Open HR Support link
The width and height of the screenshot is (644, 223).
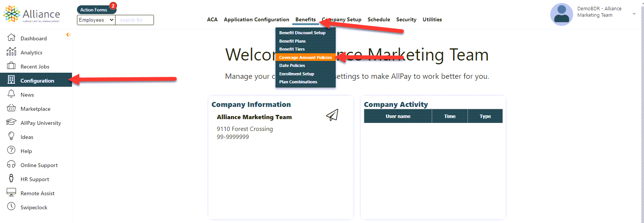(35, 179)
